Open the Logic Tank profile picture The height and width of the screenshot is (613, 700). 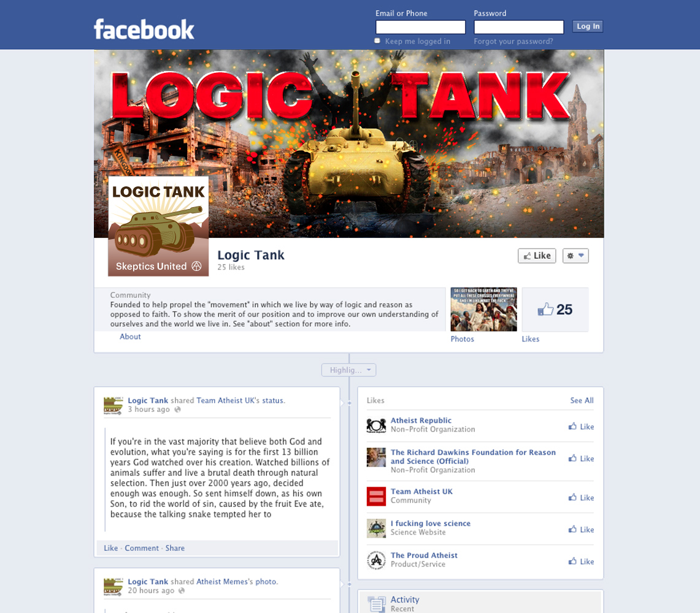coord(158,226)
